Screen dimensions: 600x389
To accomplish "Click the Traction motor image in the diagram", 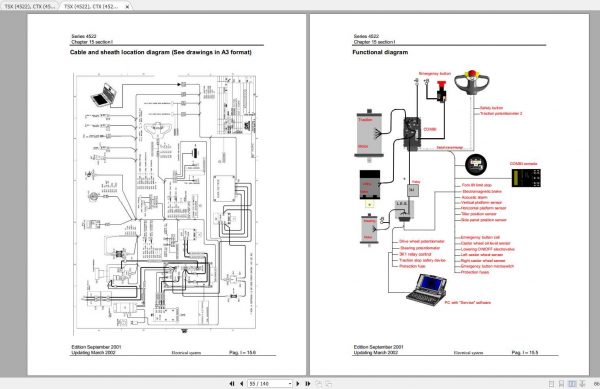I will pos(369,134).
